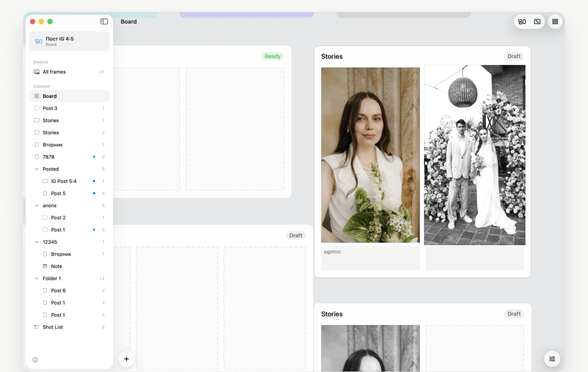The width and height of the screenshot is (588, 372).
Task: Switch to the layout view icon in top-right
Action: [x=522, y=22]
